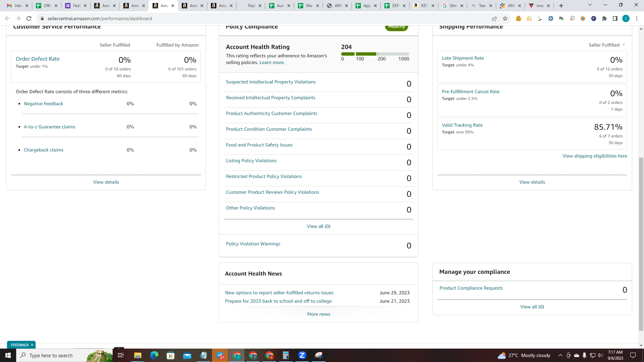Open the FEEDBACK button
Screen dimensions: 644x362
(20, 345)
